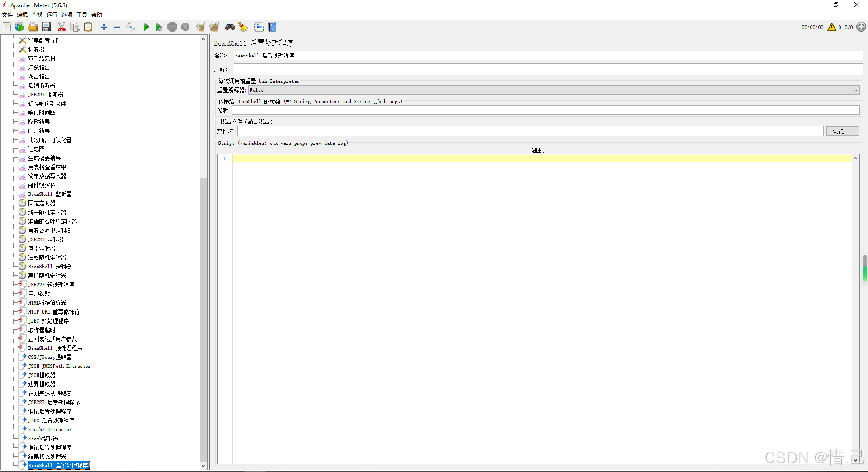Click the blue plus Expand All icon
The height and width of the screenshot is (472, 868).
tap(104, 27)
